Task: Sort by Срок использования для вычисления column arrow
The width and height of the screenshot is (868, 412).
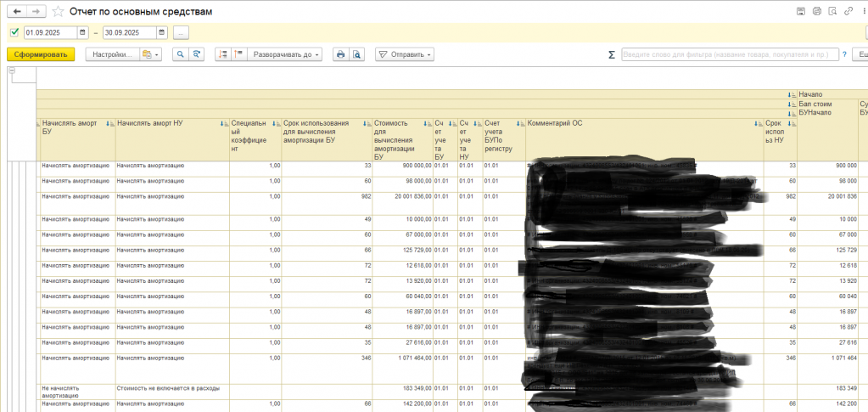Action: pos(367,124)
